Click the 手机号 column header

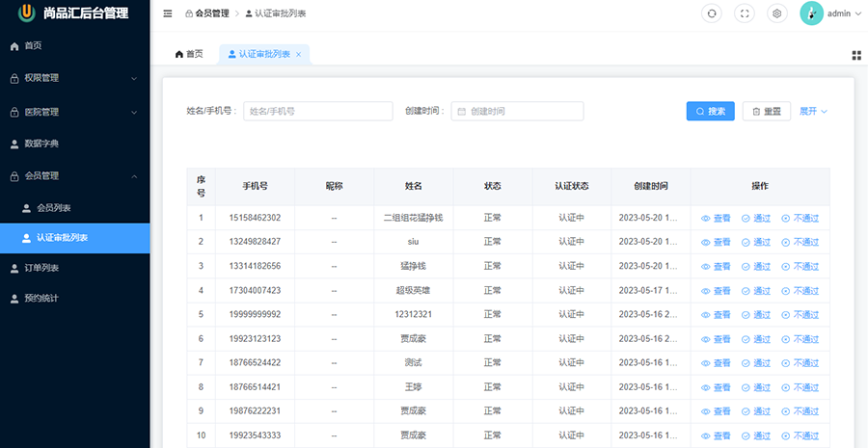[256, 186]
